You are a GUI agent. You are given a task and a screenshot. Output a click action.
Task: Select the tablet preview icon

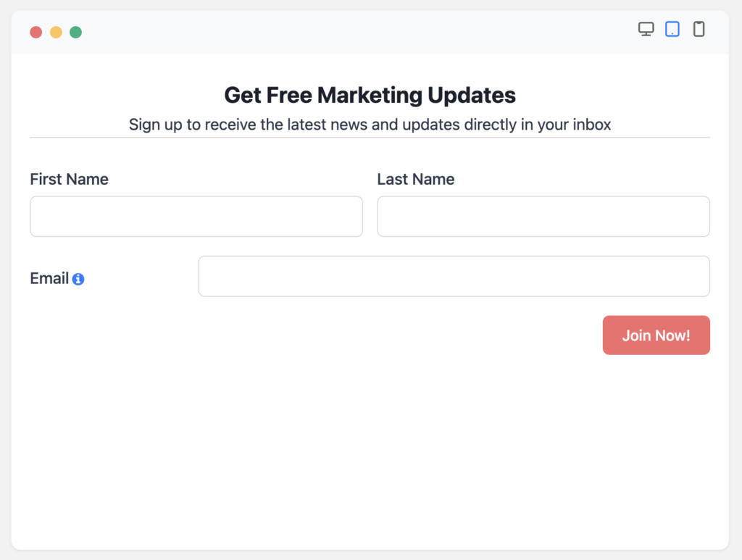click(672, 29)
